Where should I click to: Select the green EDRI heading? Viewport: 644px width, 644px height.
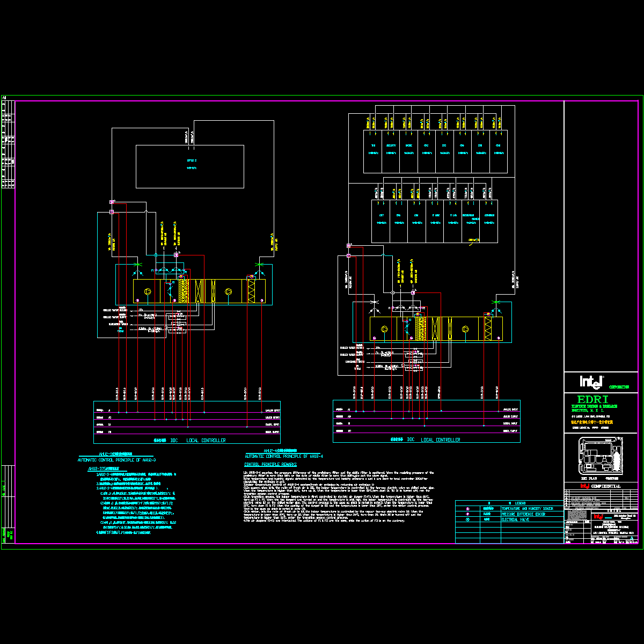click(x=592, y=399)
